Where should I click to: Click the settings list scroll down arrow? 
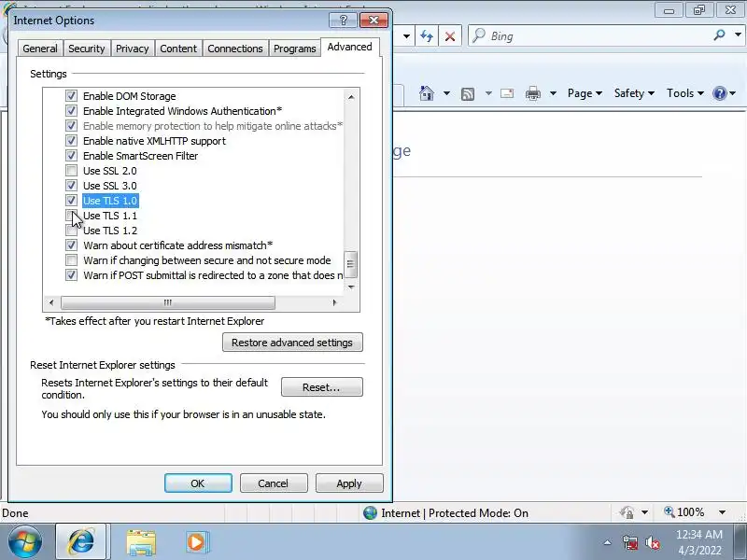click(x=351, y=287)
